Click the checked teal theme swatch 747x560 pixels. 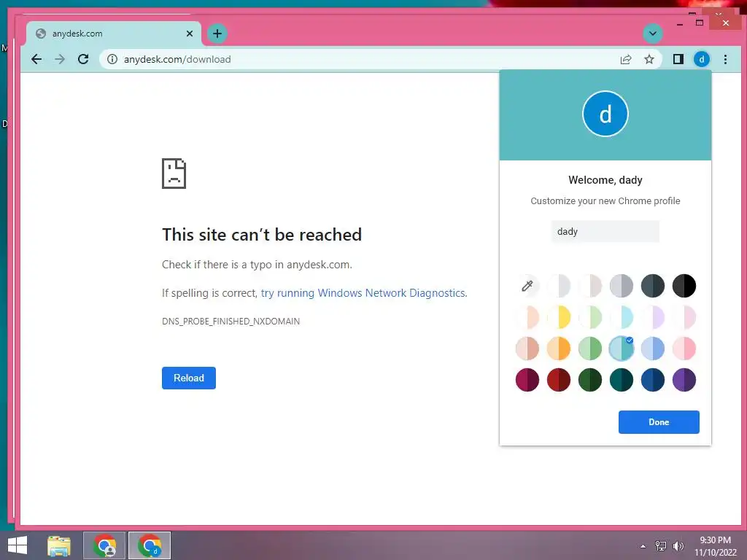(x=622, y=349)
